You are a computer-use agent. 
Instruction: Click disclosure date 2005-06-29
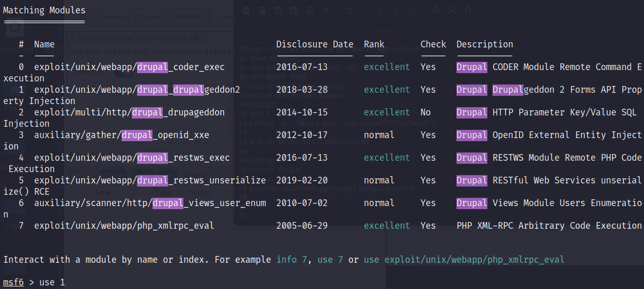[x=302, y=226]
